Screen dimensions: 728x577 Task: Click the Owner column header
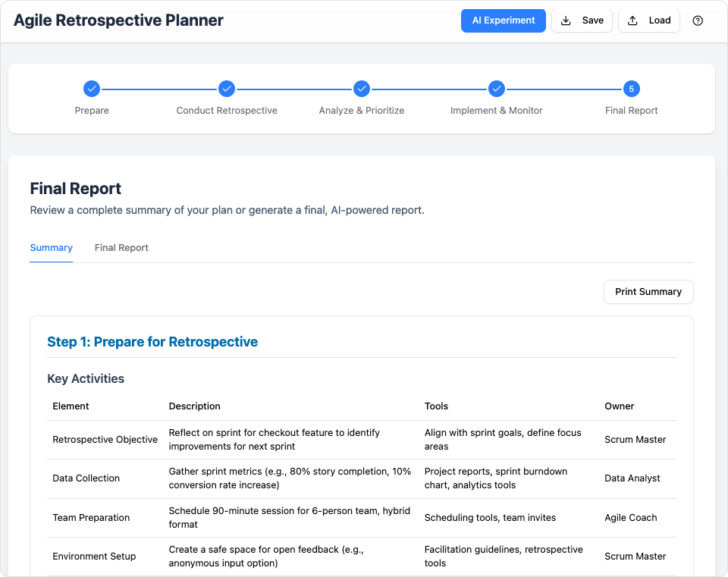(x=620, y=406)
